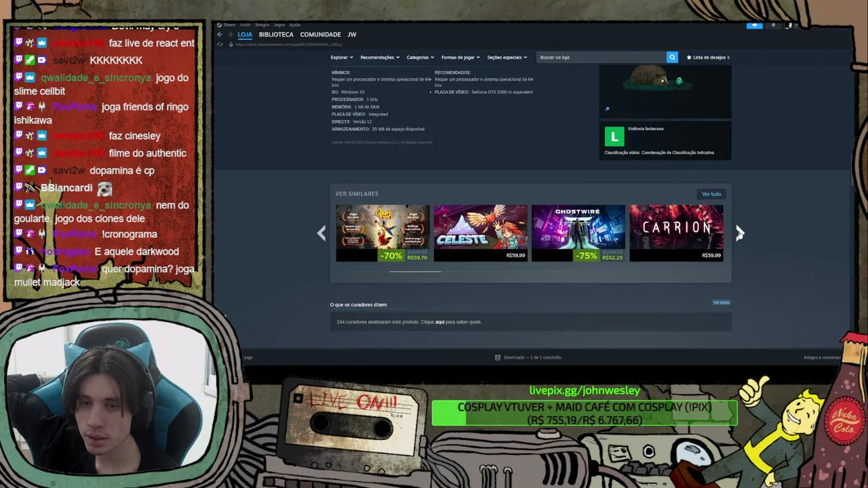
Task: Click the 'aqui' link in curators text
Action: coord(439,322)
